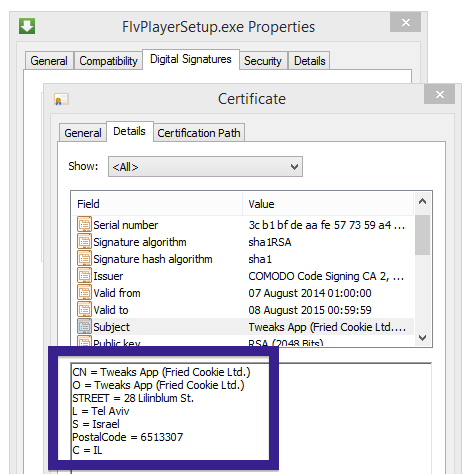Select the Valid to row
The image size is (476, 474).
pos(243,310)
